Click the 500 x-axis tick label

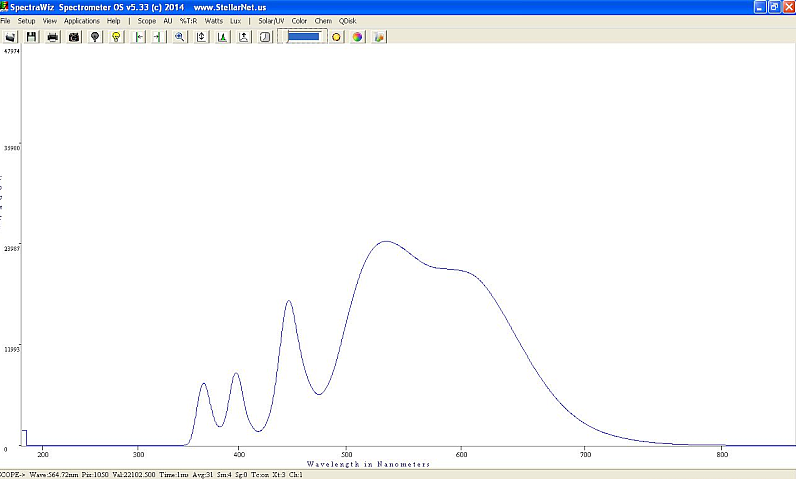[x=346, y=455]
